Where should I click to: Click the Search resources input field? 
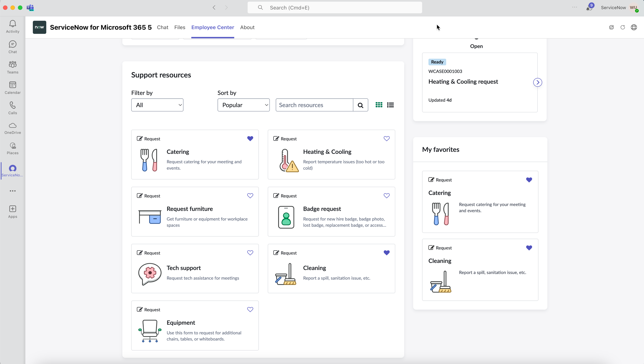point(314,105)
